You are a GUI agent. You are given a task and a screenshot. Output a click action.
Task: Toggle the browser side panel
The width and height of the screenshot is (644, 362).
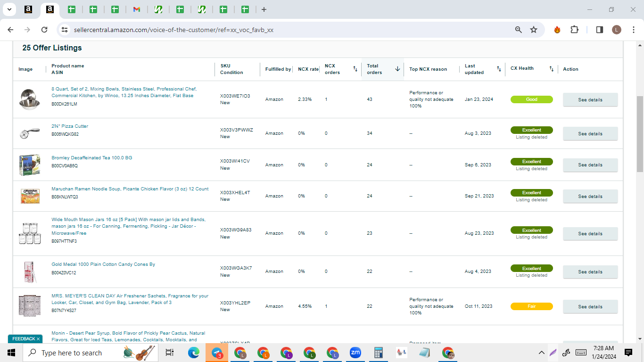point(600,30)
